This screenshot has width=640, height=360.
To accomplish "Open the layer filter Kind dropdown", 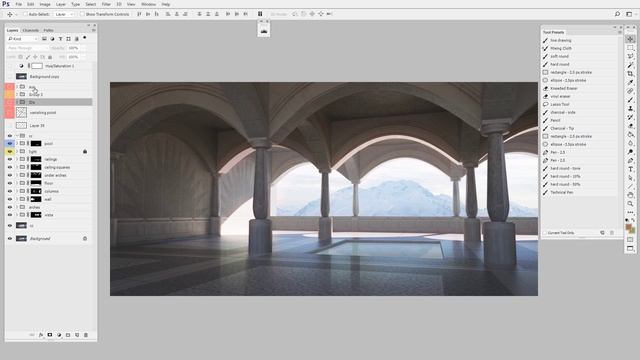I will (22, 39).
